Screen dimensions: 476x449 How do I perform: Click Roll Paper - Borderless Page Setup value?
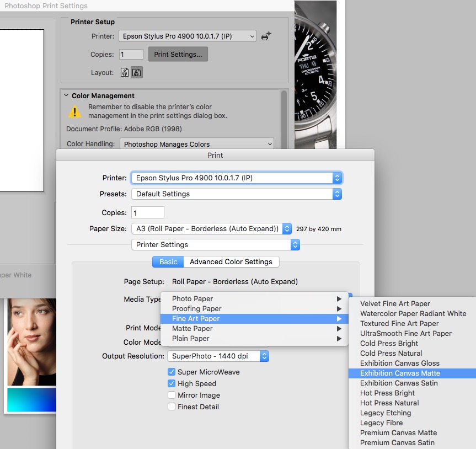pyautogui.click(x=235, y=282)
